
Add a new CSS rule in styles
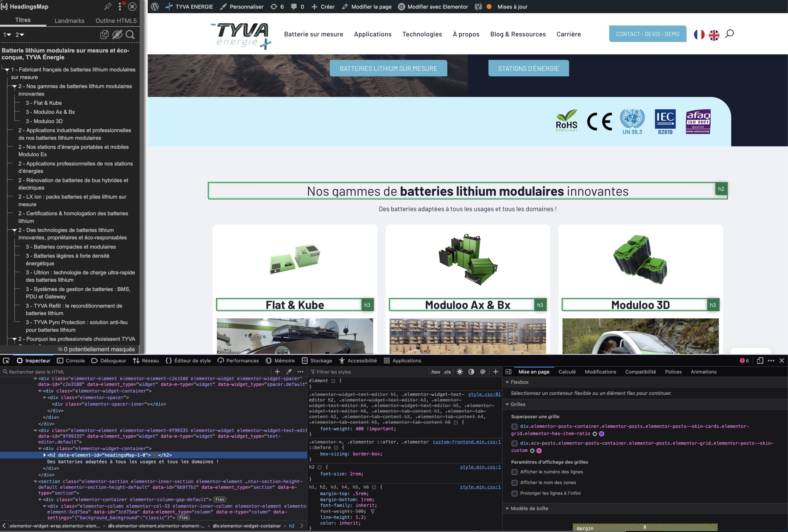point(496,372)
